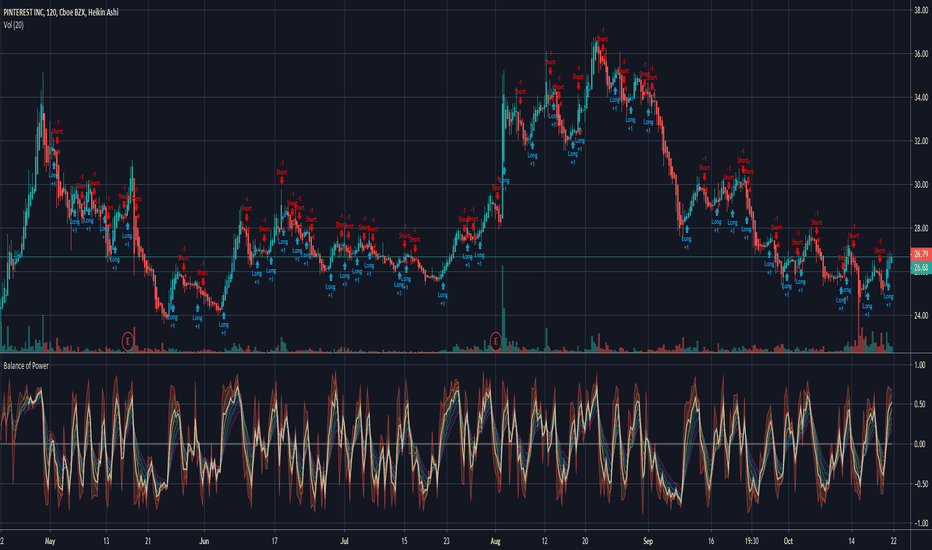Click the 15 date label after Jul

click(404, 541)
